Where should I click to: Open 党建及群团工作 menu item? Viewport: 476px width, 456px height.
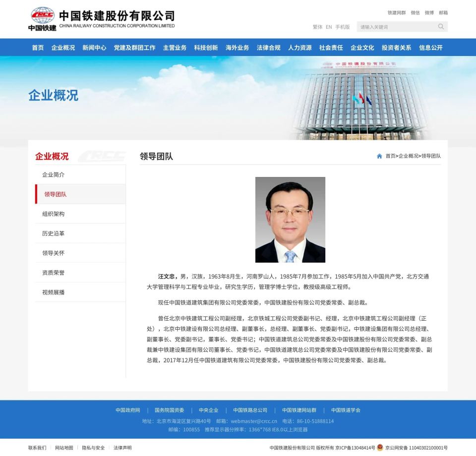[x=134, y=48]
